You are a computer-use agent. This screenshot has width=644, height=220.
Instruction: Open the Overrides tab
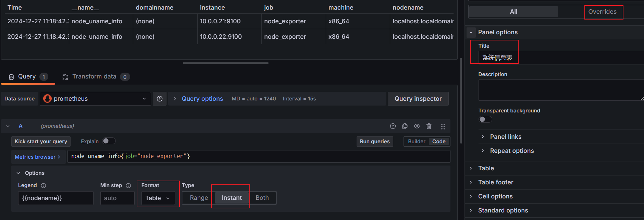[x=602, y=12]
